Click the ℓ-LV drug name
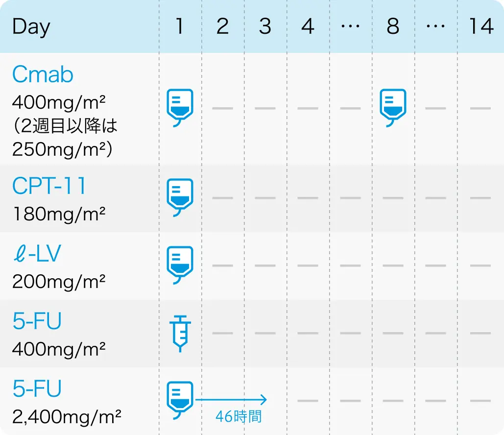This screenshot has height=435, width=504. pos(37,253)
